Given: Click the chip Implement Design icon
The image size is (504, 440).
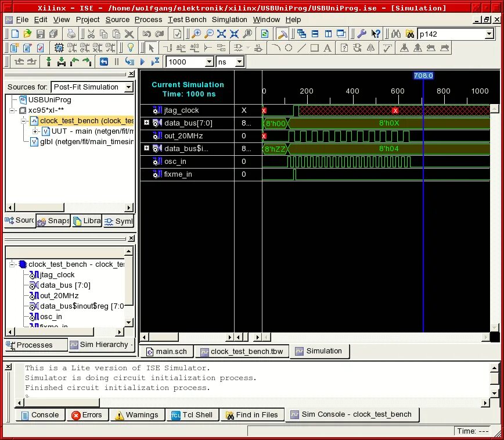Looking at the screenshot, I should 59,48.
